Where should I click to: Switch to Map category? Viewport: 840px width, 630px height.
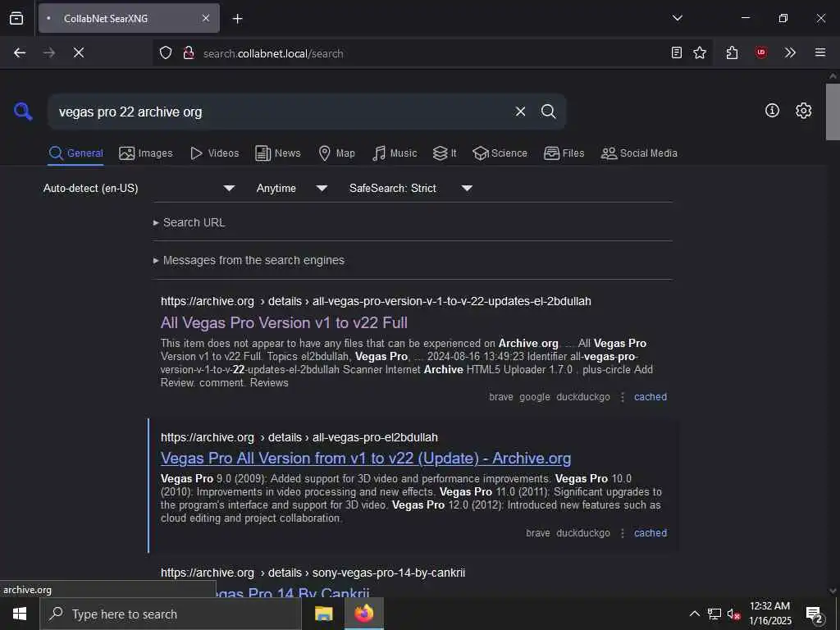click(336, 153)
